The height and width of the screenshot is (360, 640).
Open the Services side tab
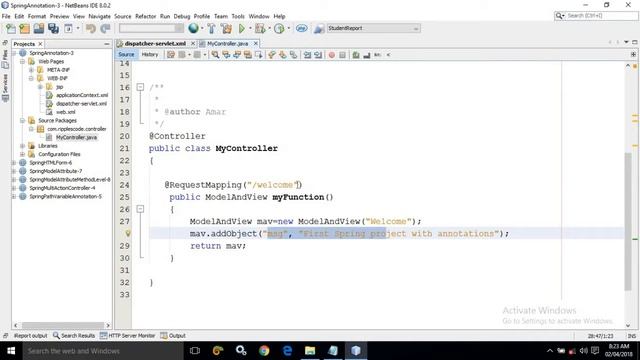coord(5,87)
